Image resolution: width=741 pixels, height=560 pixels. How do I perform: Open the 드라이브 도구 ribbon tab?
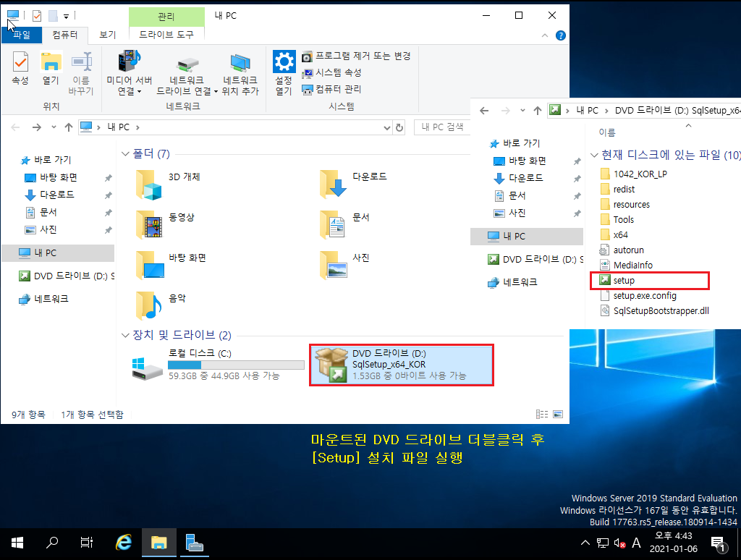coord(166,35)
